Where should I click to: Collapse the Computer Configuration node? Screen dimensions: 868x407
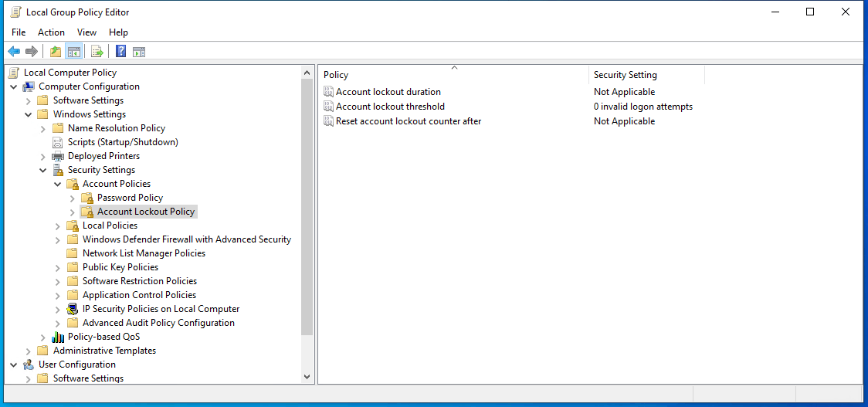[13, 86]
